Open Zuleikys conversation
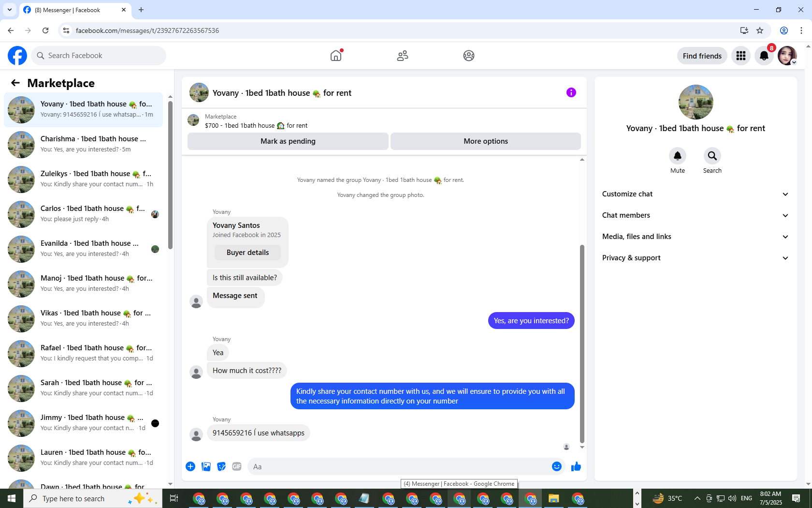 (x=83, y=179)
